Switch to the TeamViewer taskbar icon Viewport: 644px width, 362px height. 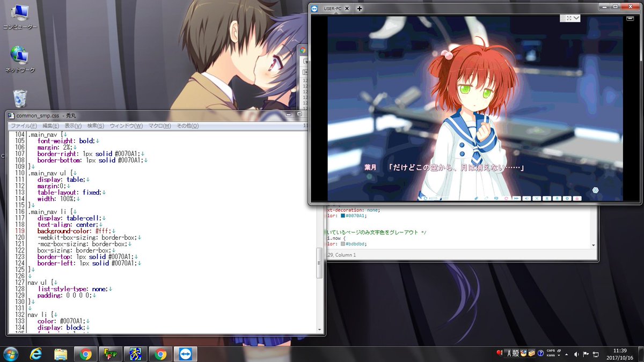click(x=185, y=354)
